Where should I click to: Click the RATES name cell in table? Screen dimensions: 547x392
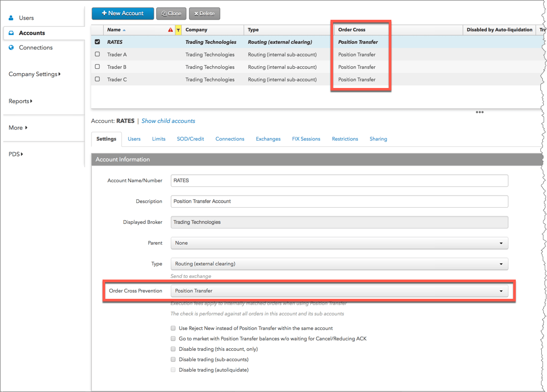point(115,42)
